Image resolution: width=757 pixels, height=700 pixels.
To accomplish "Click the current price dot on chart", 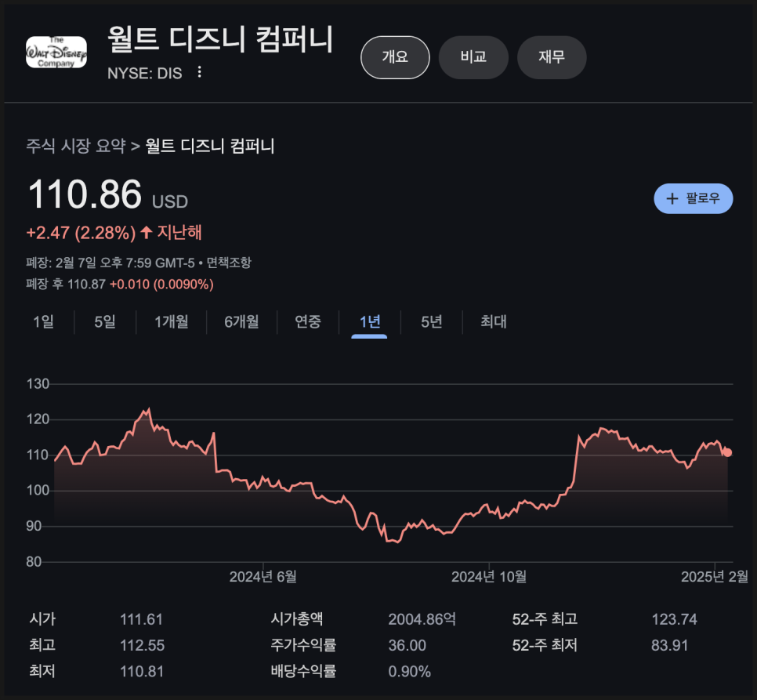I will [727, 452].
